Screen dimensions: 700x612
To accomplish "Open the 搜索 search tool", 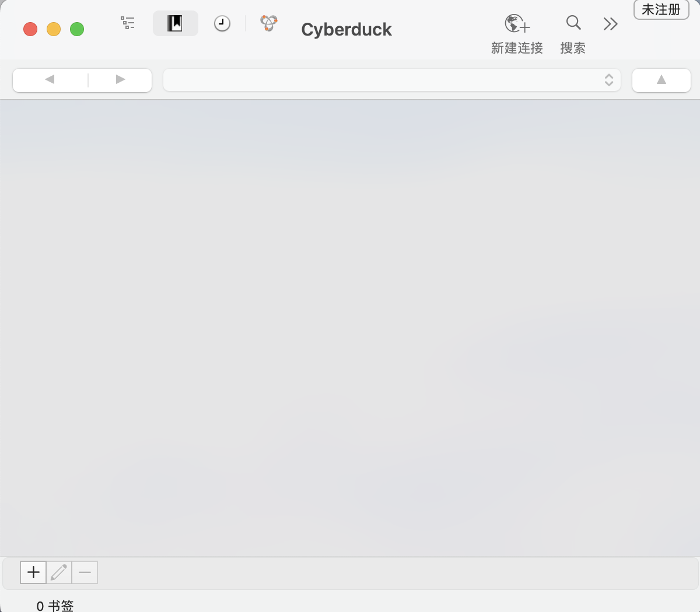I will 573,23.
